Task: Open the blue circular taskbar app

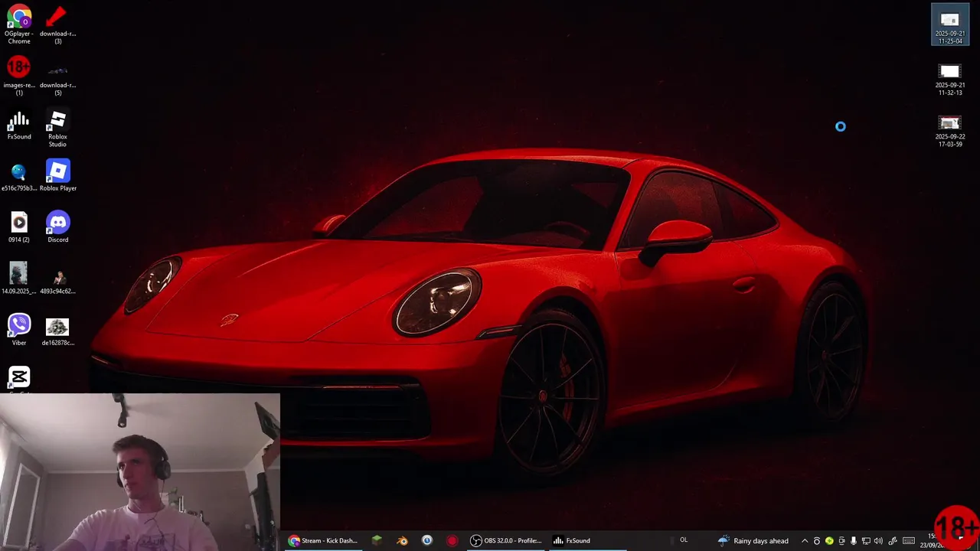Action: tap(427, 540)
